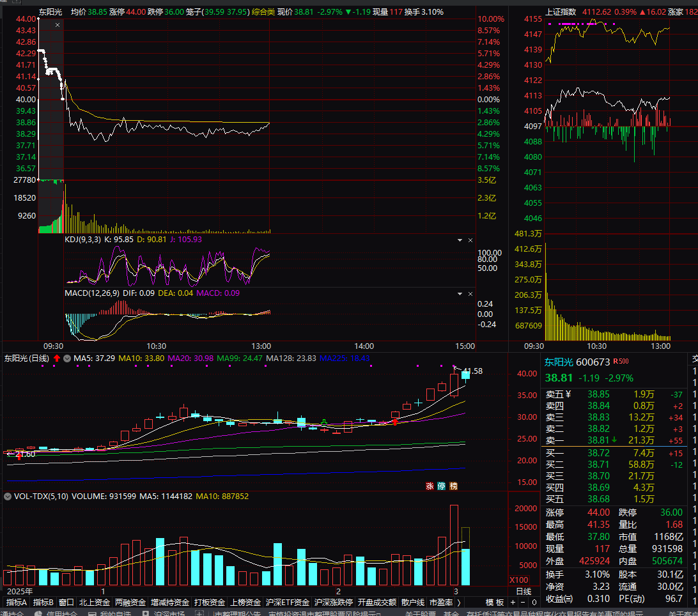Image resolution: width=698 pixels, height=616 pixels.
Task: Switch to the 指标B tab
Action: (x=43, y=602)
